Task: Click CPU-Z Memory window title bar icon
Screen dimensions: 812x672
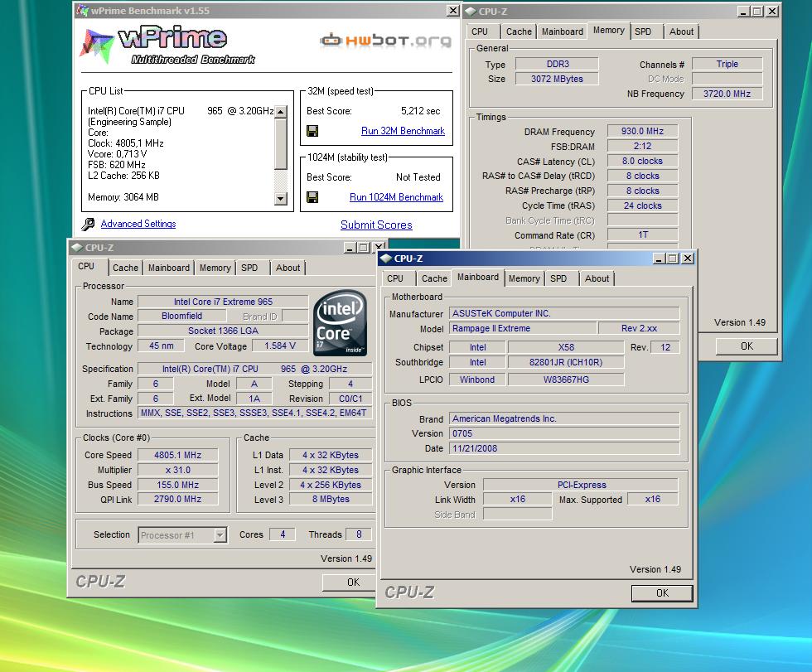Action: click(471, 12)
